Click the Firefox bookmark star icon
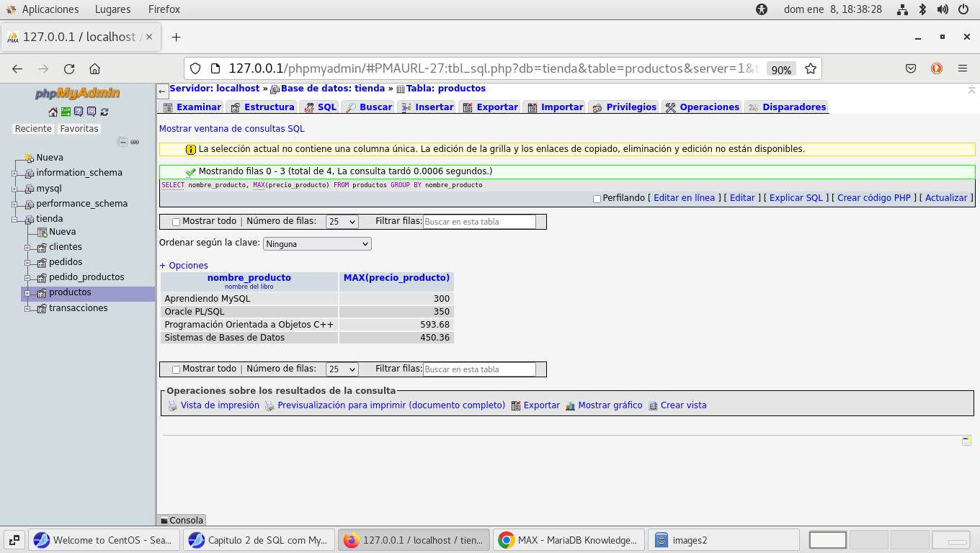The image size is (980, 553). (x=810, y=69)
